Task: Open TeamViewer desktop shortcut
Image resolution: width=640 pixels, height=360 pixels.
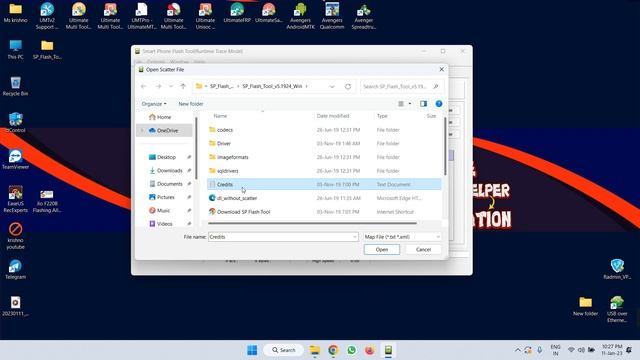Action: 16,159
